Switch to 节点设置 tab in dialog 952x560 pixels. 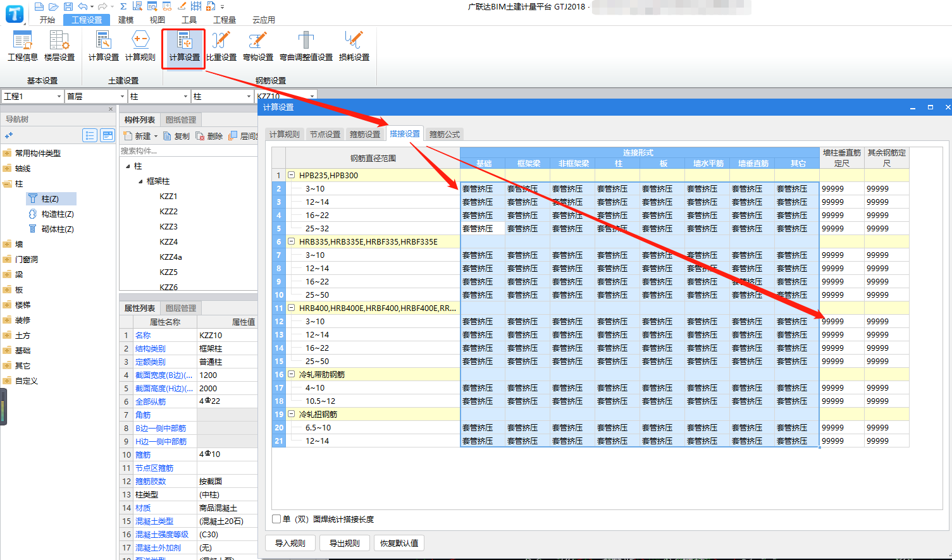click(325, 134)
